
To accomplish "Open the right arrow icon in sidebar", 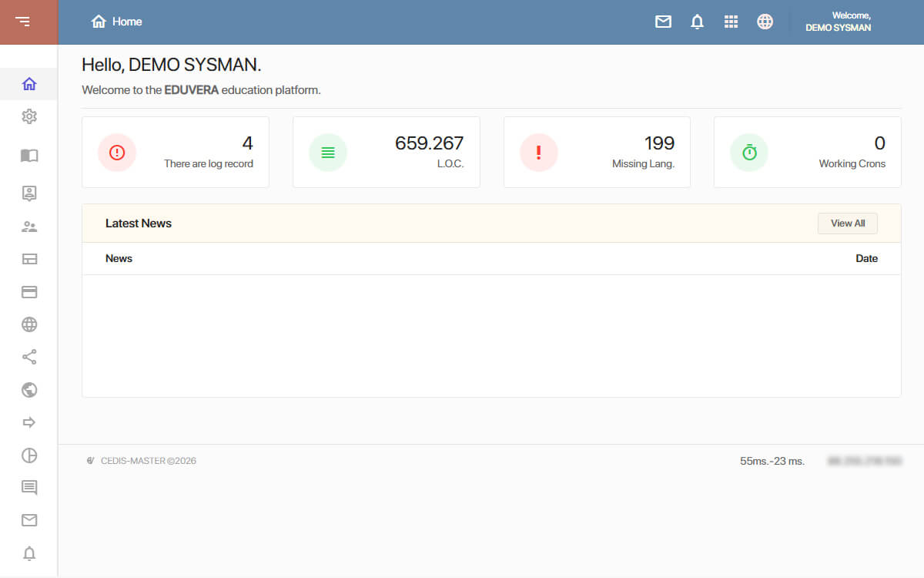I will [x=29, y=422].
